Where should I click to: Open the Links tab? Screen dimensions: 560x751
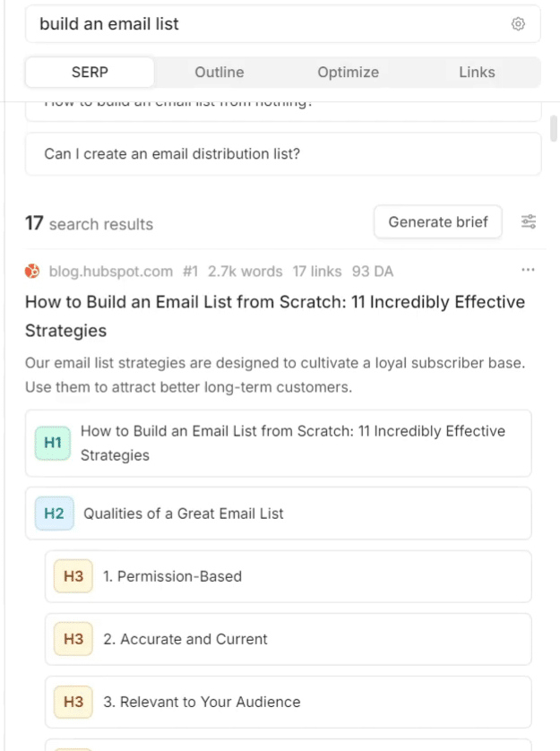tap(477, 73)
